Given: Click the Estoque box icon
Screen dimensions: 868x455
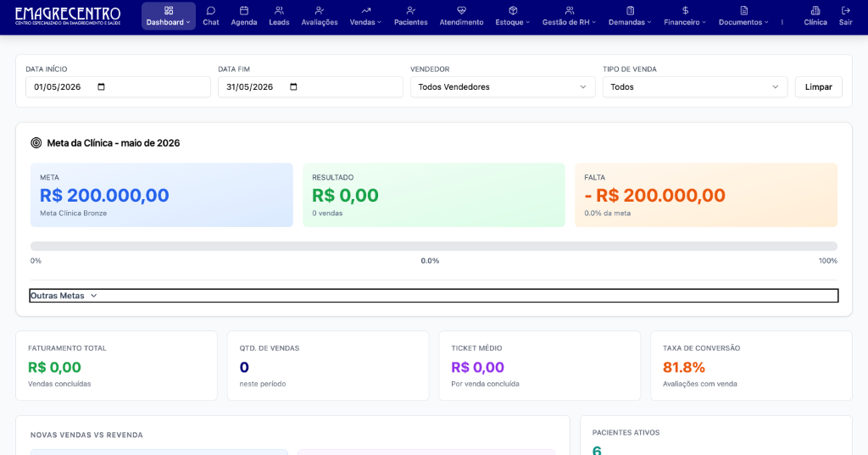Looking at the screenshot, I should [513, 10].
